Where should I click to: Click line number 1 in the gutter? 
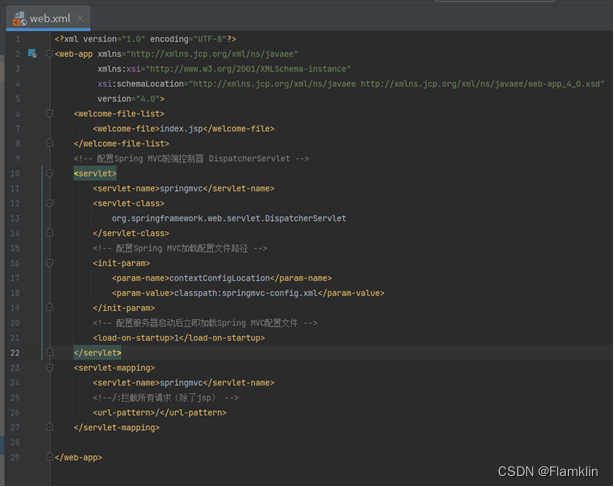coord(18,39)
